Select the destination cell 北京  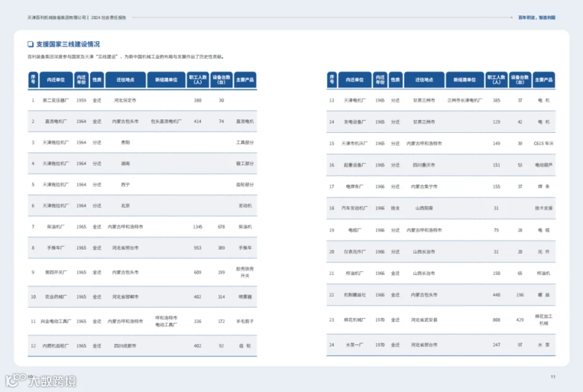125,205
